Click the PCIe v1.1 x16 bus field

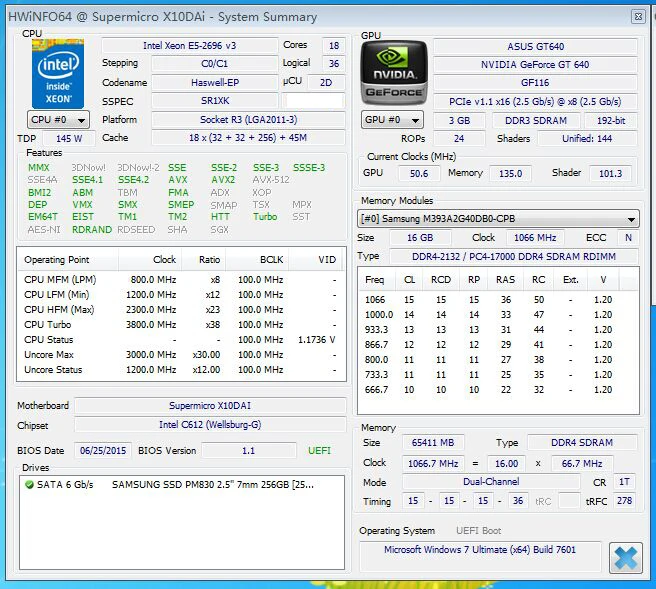pos(536,102)
